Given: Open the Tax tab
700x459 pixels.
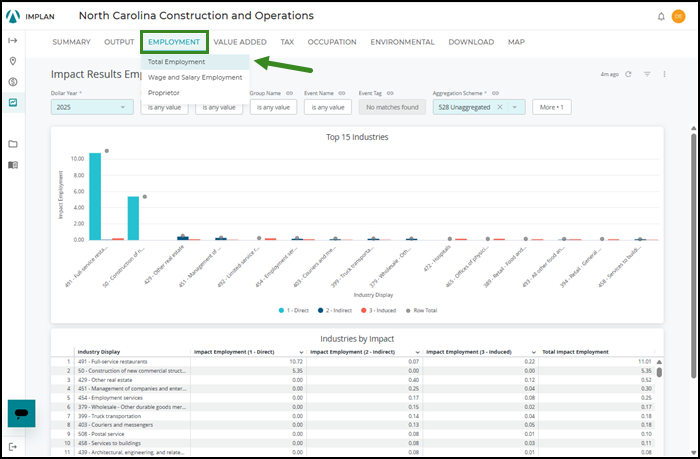Looking at the screenshot, I should 287,42.
